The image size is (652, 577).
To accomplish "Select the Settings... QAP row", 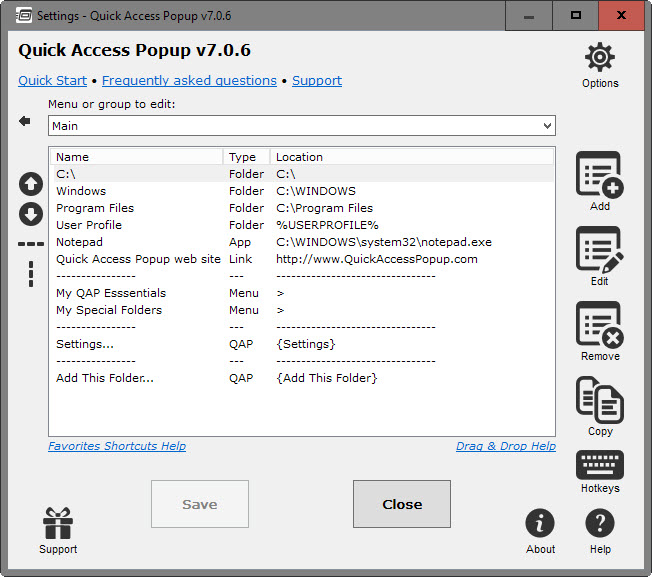I will [x=302, y=344].
